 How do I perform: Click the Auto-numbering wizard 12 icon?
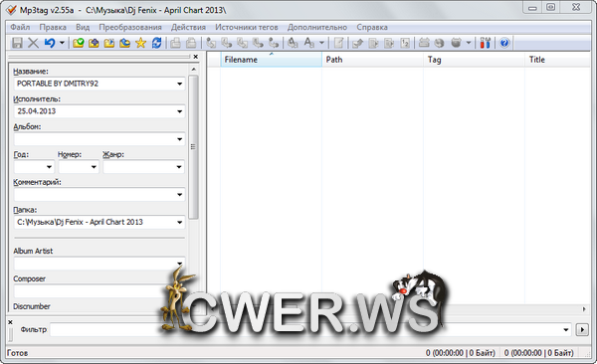point(405,43)
